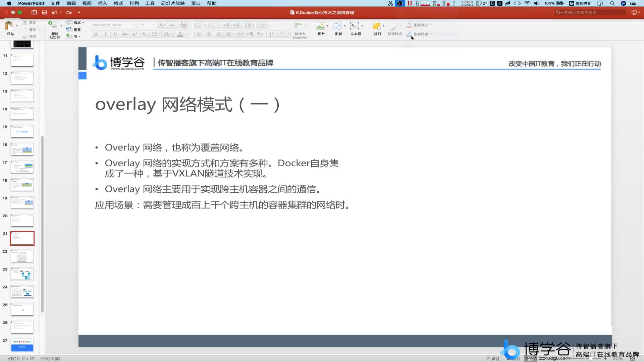The height and width of the screenshot is (362, 644).
Task: Click the Save icon in title bar
Action: [45, 12]
